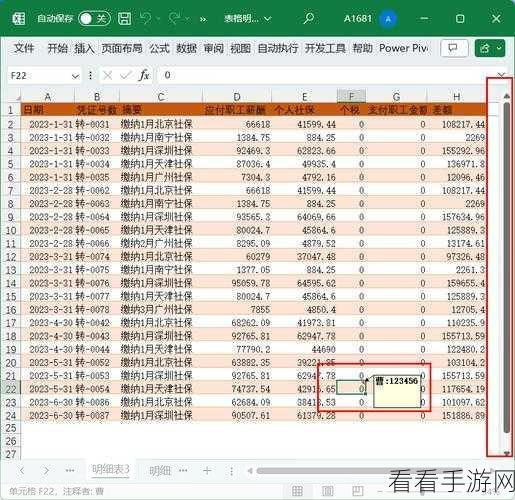Screen dimensions: 515x500
Task: Switch to Normal view icon in status bar
Action: [x=297, y=490]
